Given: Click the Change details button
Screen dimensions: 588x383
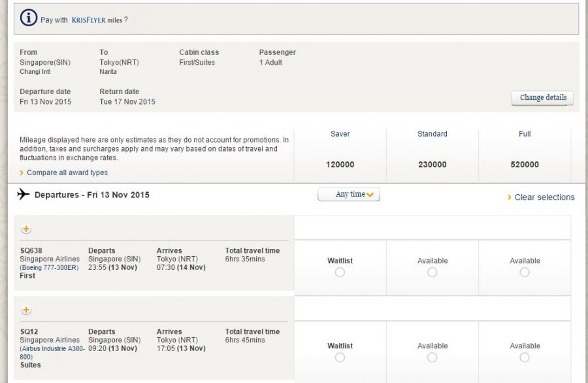Looking at the screenshot, I should pos(542,98).
